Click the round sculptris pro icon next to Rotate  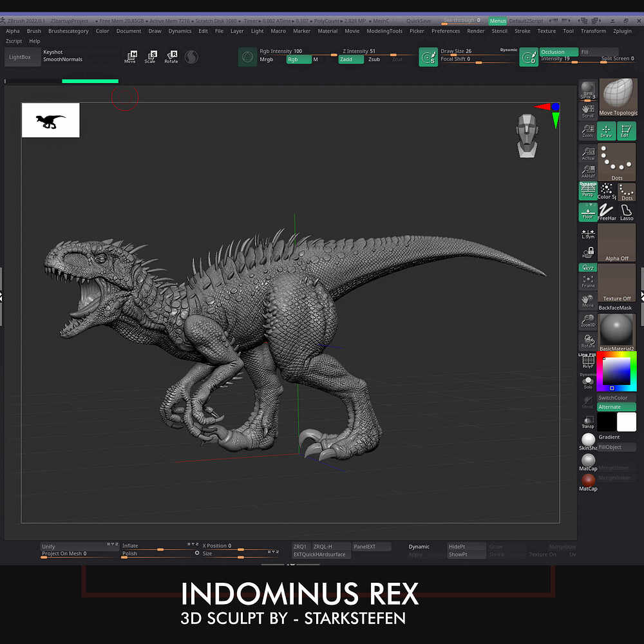tap(191, 57)
